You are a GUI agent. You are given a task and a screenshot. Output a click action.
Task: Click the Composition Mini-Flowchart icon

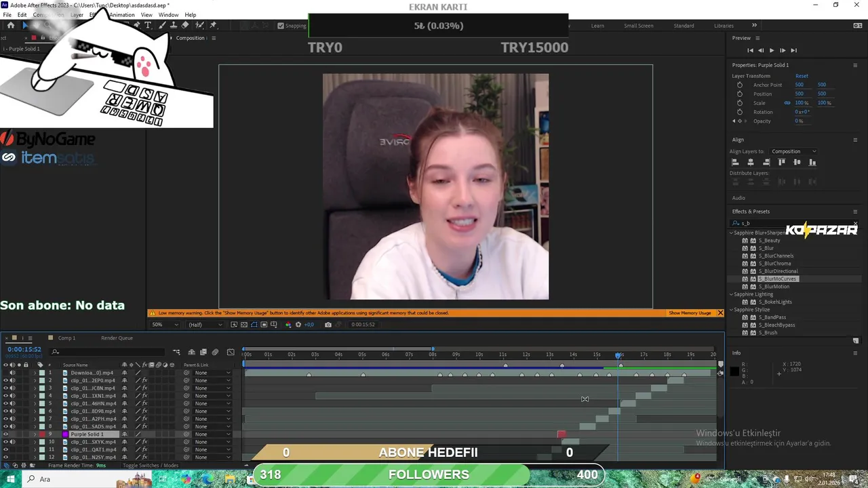pos(177,352)
